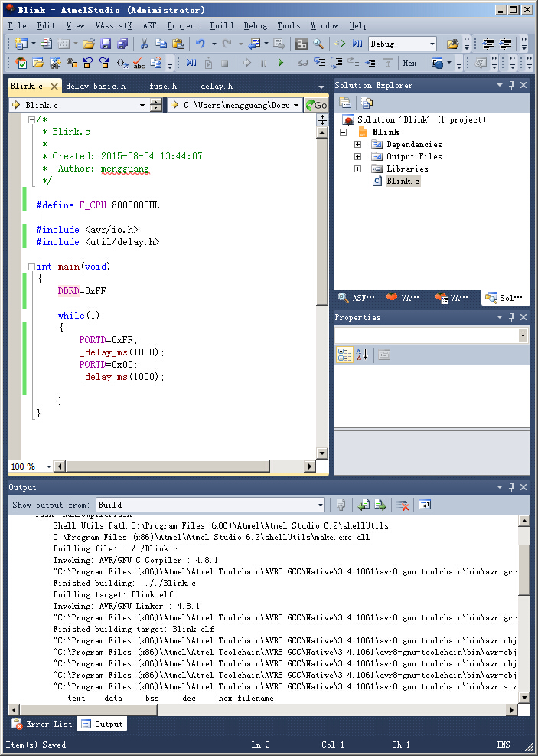This screenshot has height=756, width=538.
Task: Switch to fuse.h tab
Action: pos(163,86)
